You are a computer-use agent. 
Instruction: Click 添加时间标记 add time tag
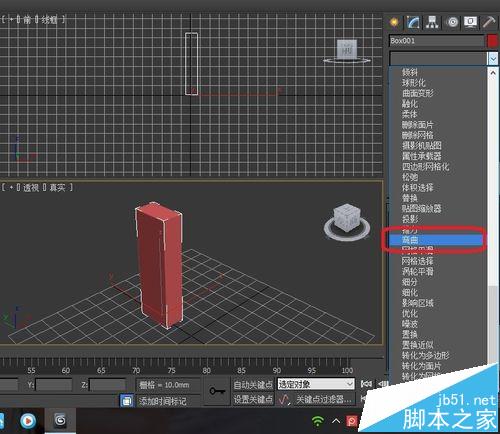click(x=162, y=401)
